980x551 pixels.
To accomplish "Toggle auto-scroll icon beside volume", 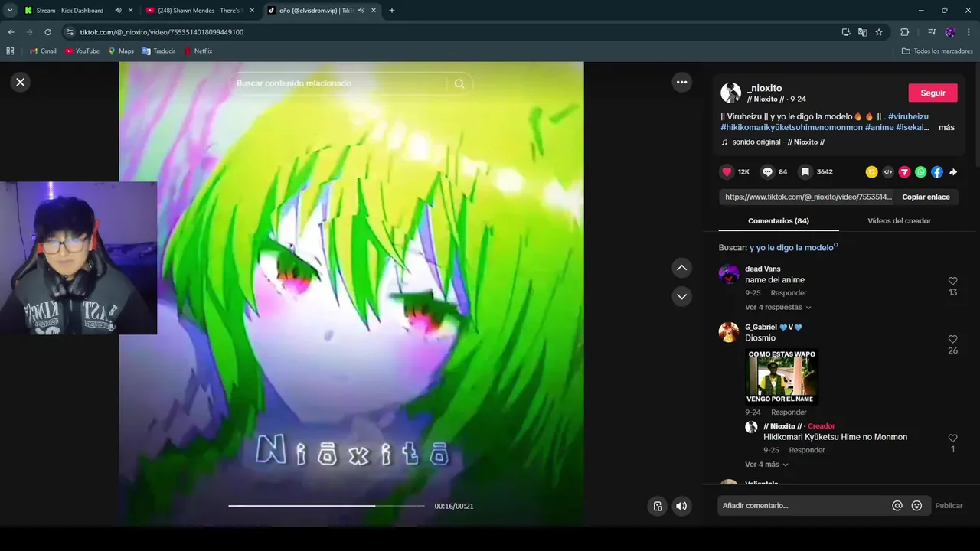I will click(x=657, y=506).
